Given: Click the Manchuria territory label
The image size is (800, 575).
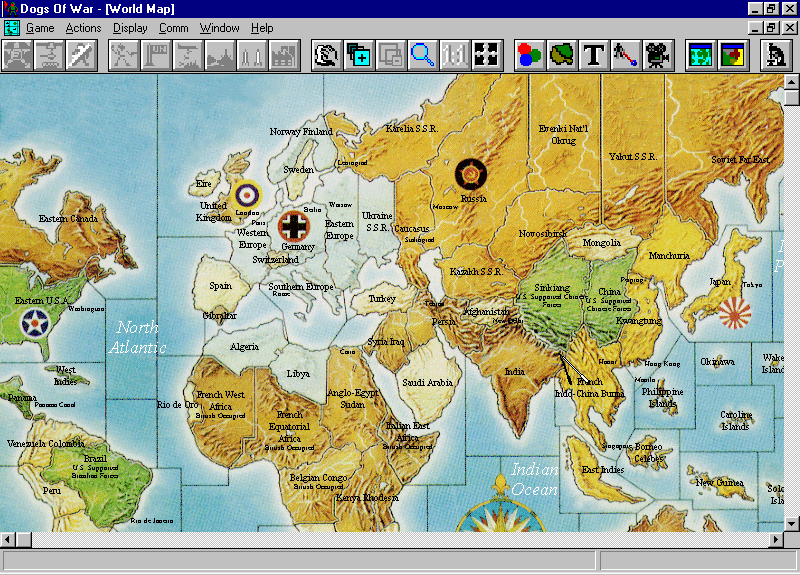Looking at the screenshot, I should pos(669,256).
